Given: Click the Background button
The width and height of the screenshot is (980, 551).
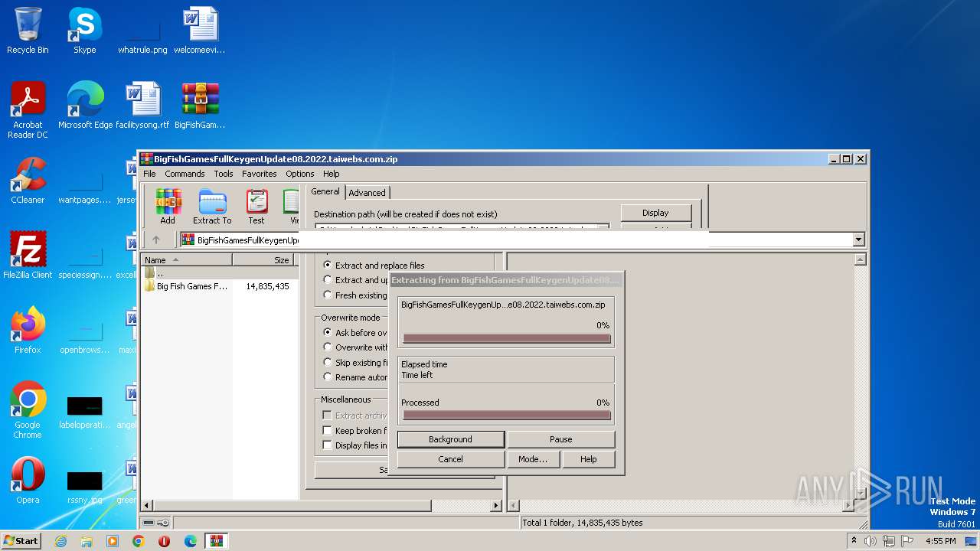Looking at the screenshot, I should [x=450, y=439].
